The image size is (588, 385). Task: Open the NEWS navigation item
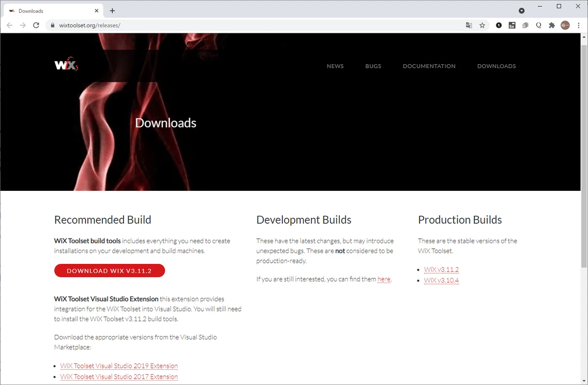335,66
